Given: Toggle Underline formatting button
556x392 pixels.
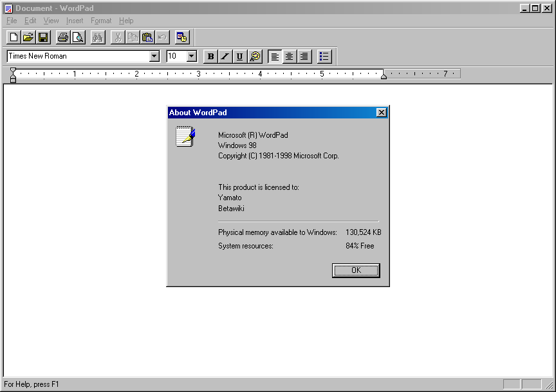Looking at the screenshot, I should point(239,57).
